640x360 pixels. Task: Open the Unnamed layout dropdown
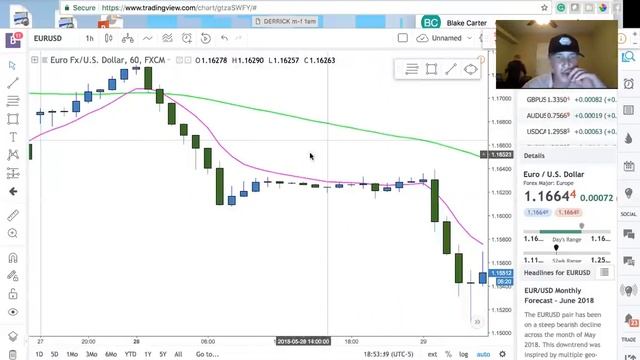click(x=444, y=38)
